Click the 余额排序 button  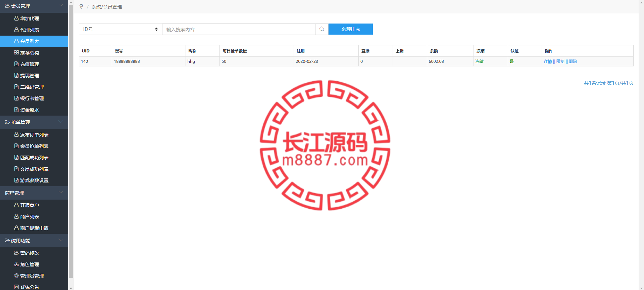point(351,29)
